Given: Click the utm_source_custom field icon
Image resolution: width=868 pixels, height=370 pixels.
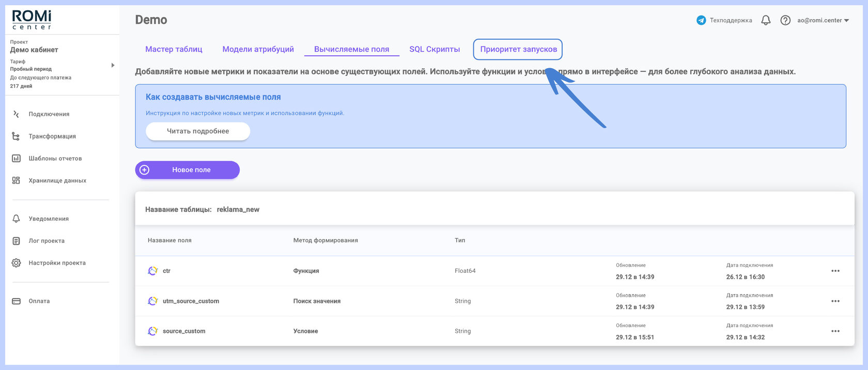Looking at the screenshot, I should click(153, 301).
